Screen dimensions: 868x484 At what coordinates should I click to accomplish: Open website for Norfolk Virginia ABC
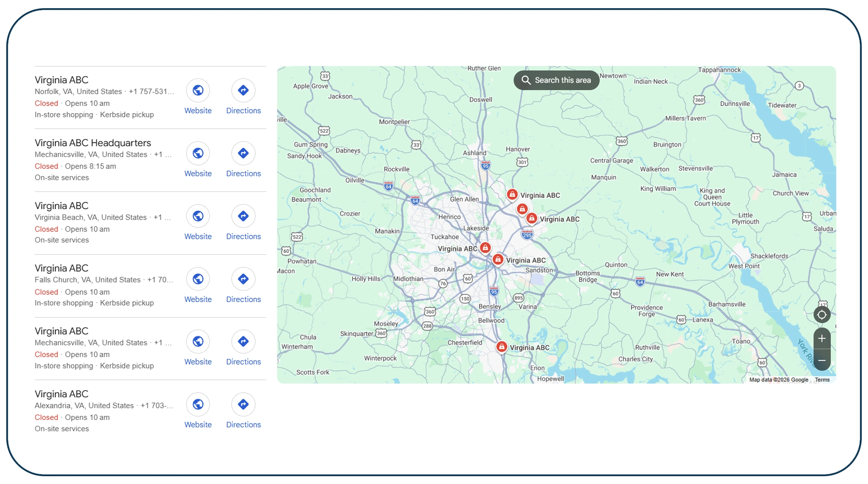coord(198,90)
